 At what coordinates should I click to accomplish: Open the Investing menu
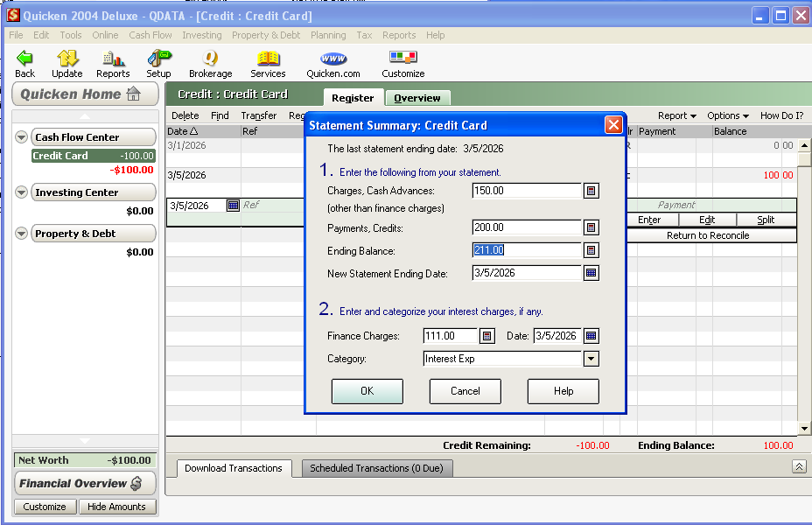click(x=201, y=35)
